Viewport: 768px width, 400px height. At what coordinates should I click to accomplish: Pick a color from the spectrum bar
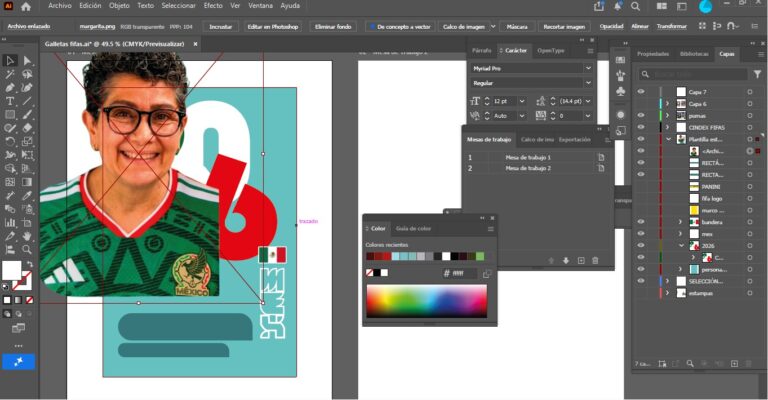point(427,301)
